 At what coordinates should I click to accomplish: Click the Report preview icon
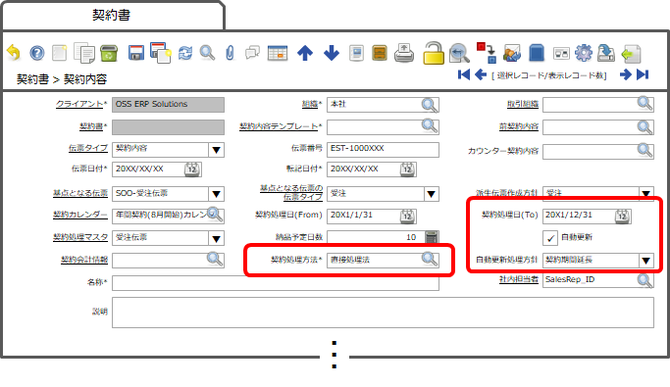coord(356,53)
